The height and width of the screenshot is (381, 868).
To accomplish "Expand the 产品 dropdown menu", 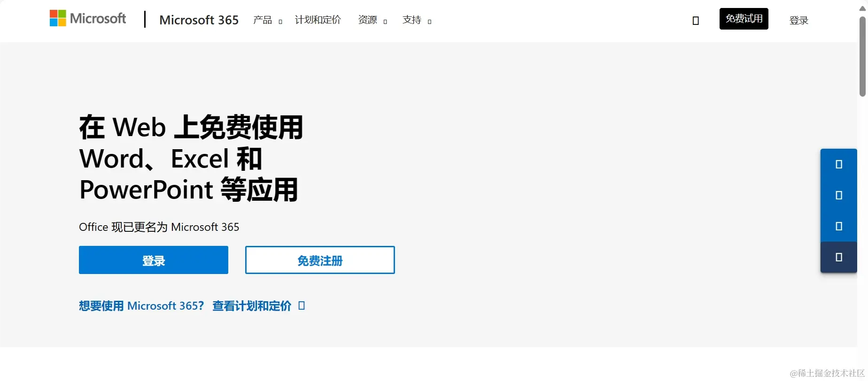I will coord(268,20).
